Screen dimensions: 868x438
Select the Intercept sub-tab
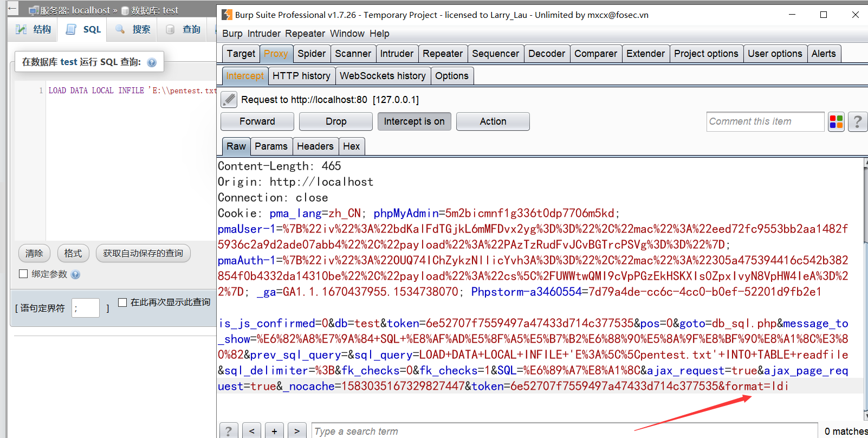[245, 76]
